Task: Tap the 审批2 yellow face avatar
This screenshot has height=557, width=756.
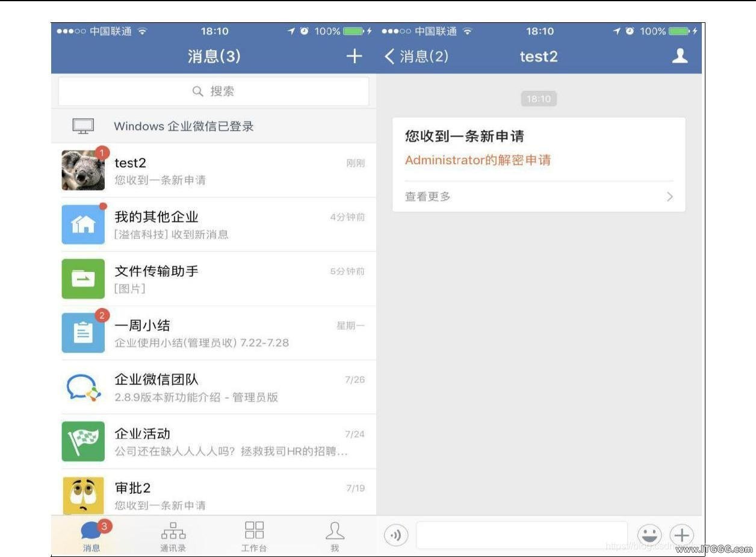Action: pos(83,495)
